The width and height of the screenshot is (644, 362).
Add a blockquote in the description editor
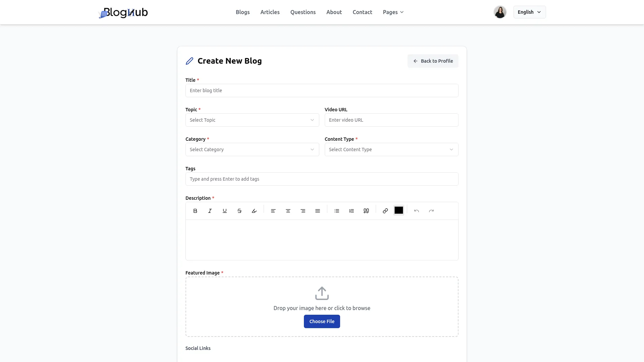tap(366, 211)
